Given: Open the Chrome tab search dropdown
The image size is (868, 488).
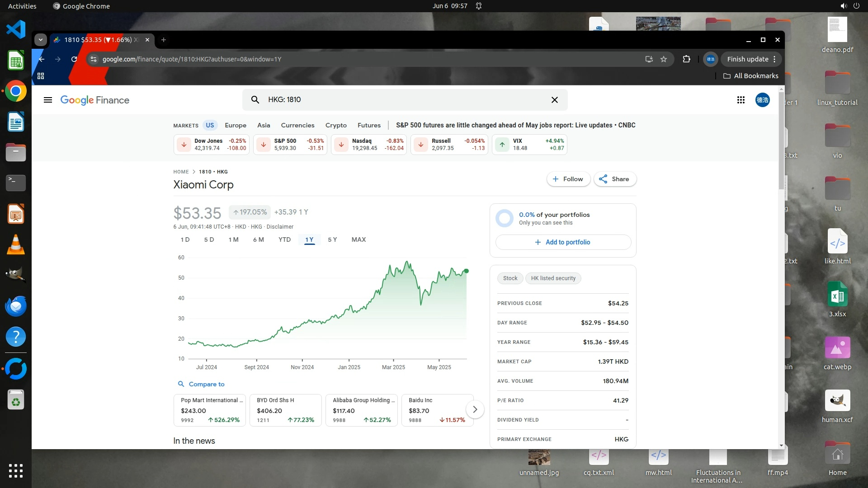Looking at the screenshot, I should tap(41, 40).
